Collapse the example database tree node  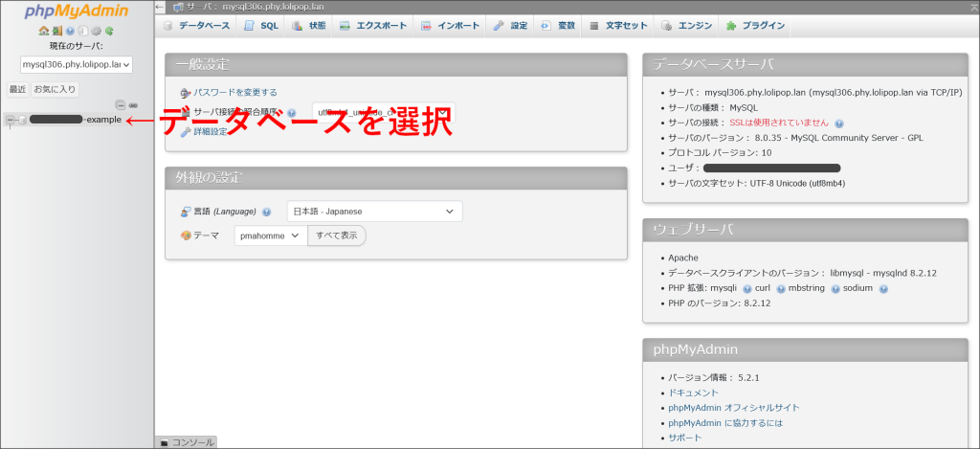10,120
